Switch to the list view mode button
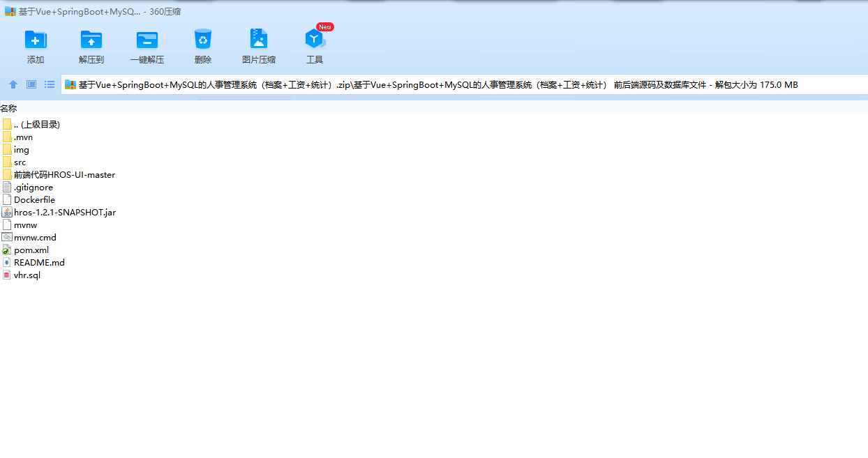The height and width of the screenshot is (458, 868). click(50, 84)
